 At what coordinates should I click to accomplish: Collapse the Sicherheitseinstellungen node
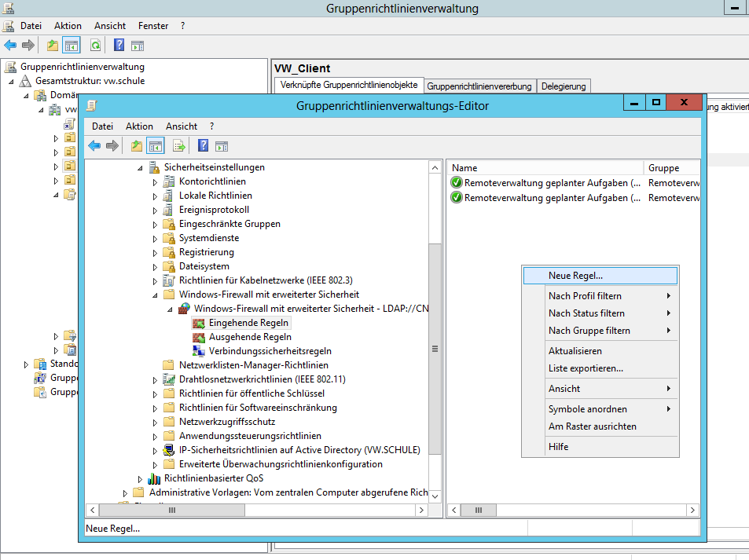(140, 167)
